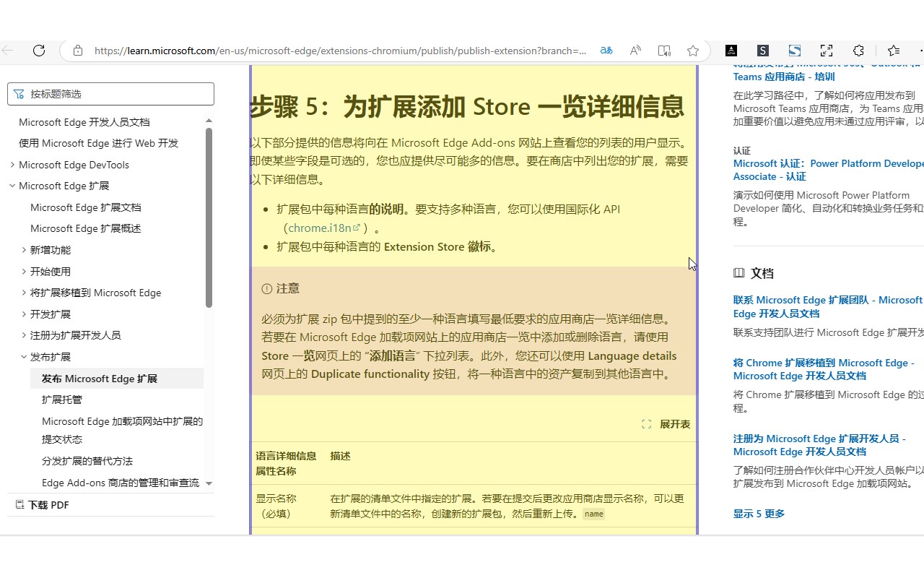Open Microsoft Edge 开发人员文档 in sidebar
Screen dimensions: 924x578
point(84,122)
